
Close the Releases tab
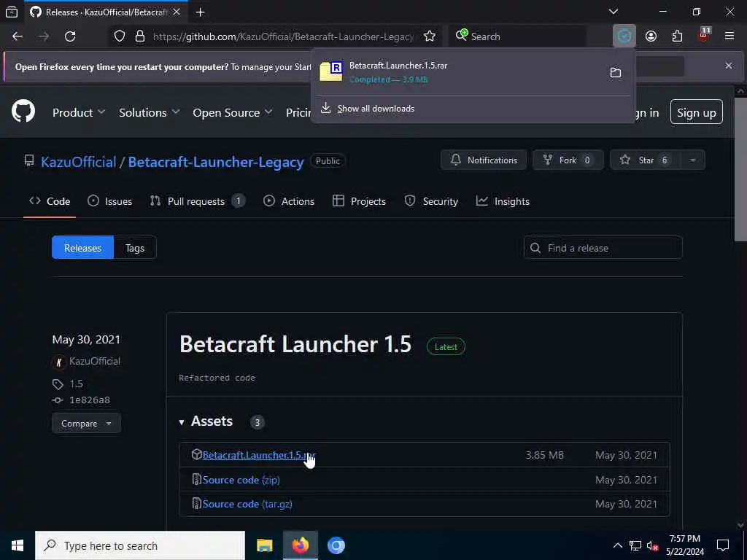[x=177, y=12]
